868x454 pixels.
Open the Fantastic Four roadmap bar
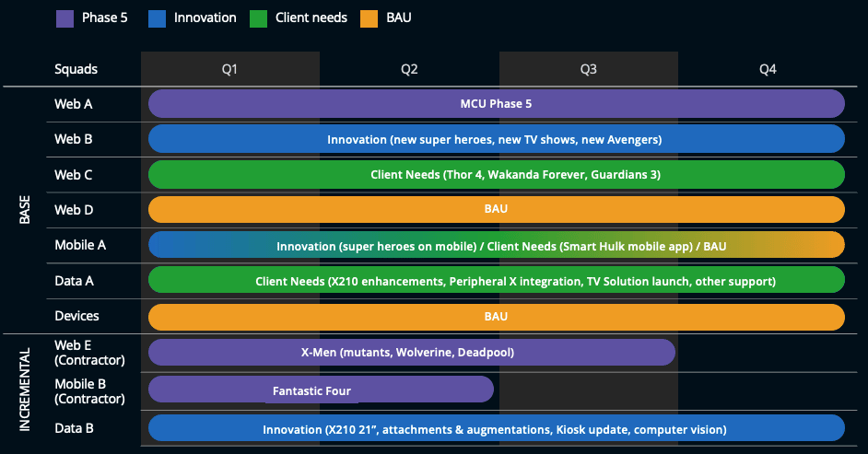(321, 390)
